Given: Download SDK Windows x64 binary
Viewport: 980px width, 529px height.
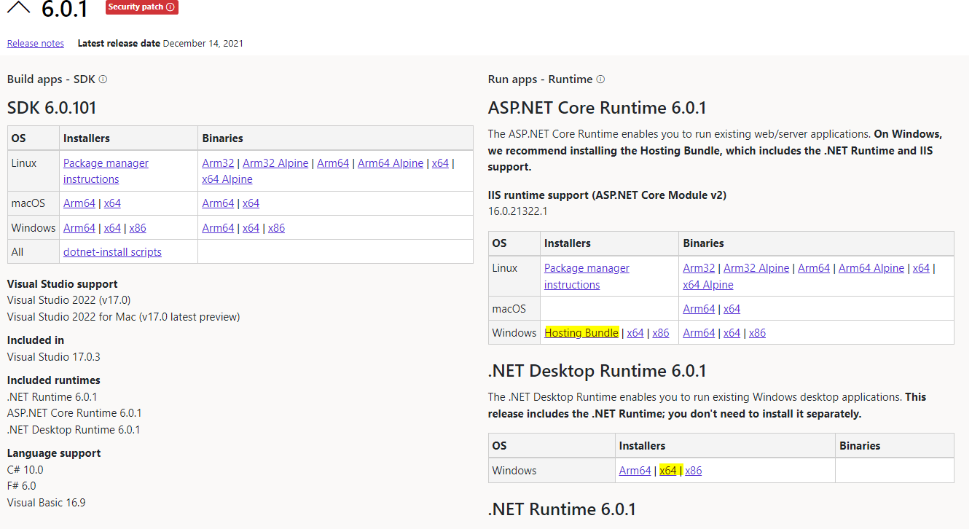Looking at the screenshot, I should (x=251, y=228).
